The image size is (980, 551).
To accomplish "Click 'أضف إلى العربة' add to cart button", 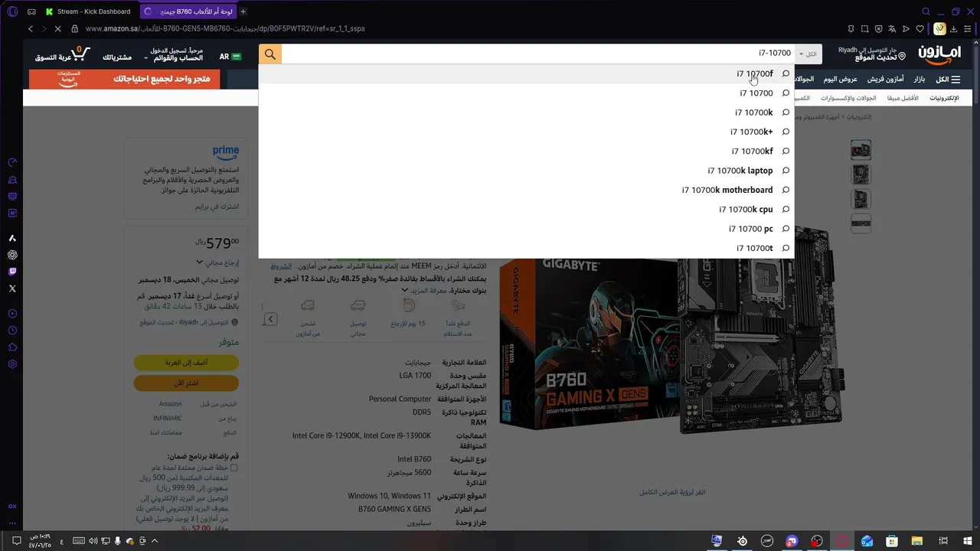I will pyautogui.click(x=186, y=363).
